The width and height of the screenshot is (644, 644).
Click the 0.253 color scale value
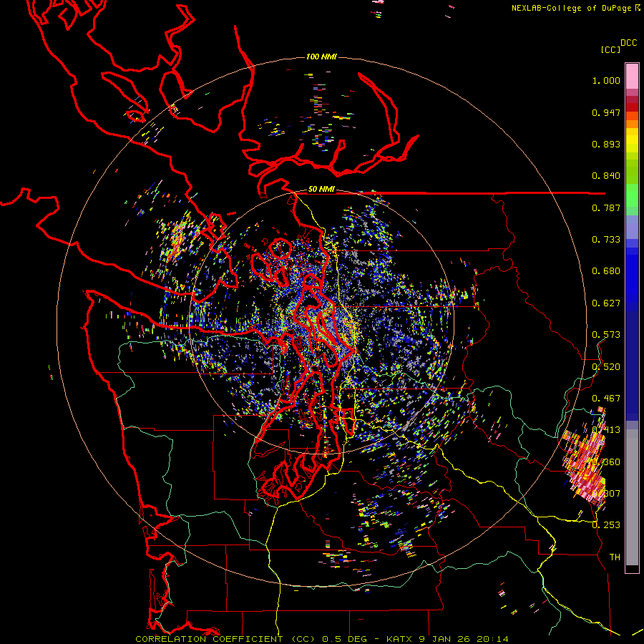[606, 525]
